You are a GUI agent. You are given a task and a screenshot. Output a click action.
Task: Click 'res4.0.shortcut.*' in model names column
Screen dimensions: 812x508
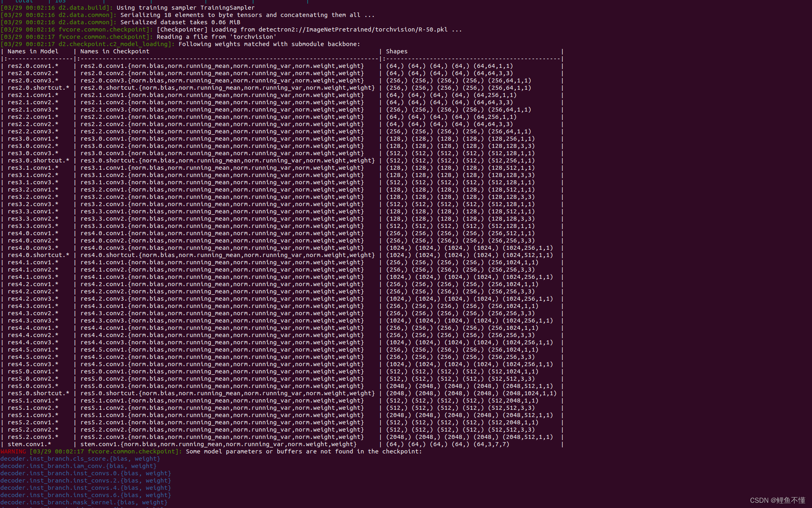click(38, 255)
